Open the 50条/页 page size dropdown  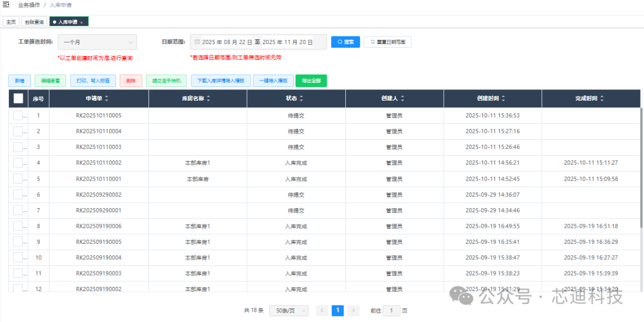[x=289, y=311]
